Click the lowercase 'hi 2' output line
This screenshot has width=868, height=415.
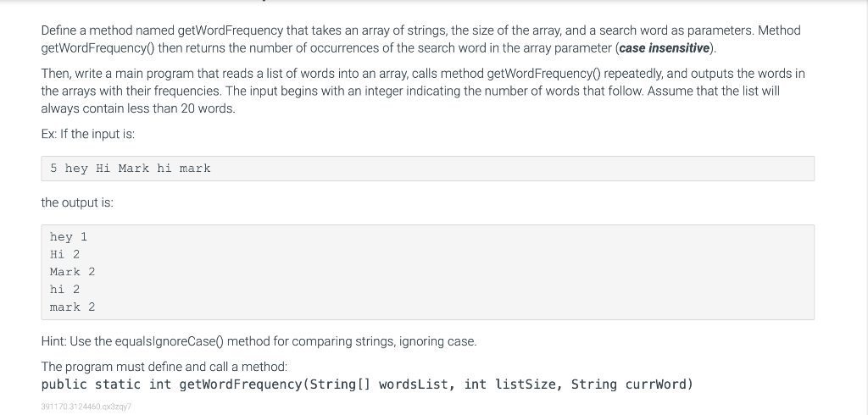[x=64, y=290]
